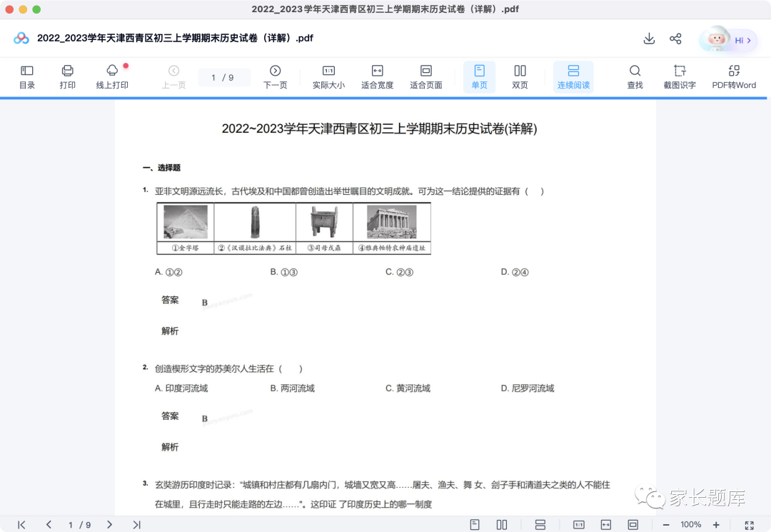Viewport: 771px width, 532px height.
Task: Jump to first page in bottom bar
Action: click(21, 525)
